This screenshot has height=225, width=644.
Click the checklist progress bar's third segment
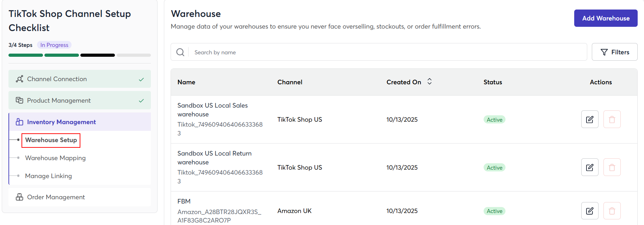(x=98, y=55)
